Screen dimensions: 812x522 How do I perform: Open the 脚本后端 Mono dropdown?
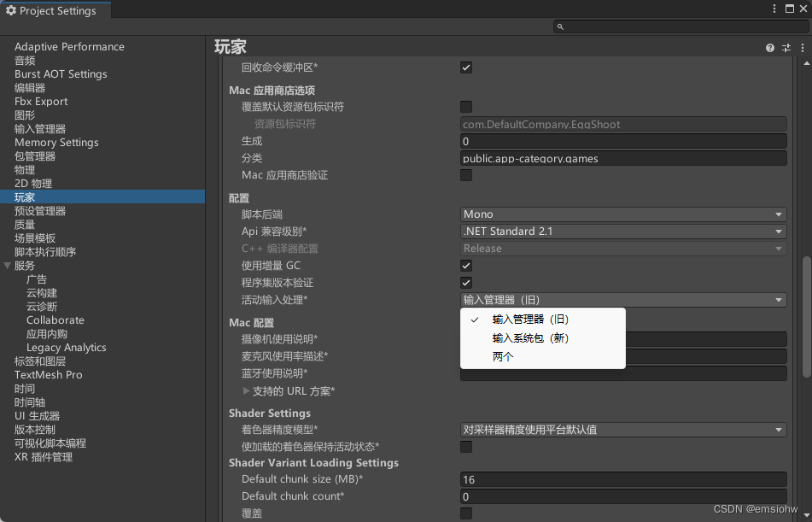[x=623, y=214]
